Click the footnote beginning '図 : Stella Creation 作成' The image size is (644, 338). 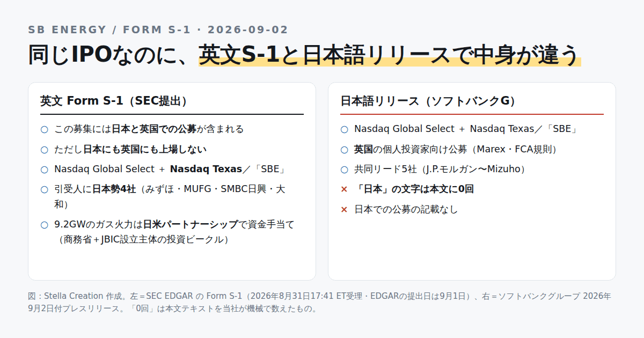point(320,303)
